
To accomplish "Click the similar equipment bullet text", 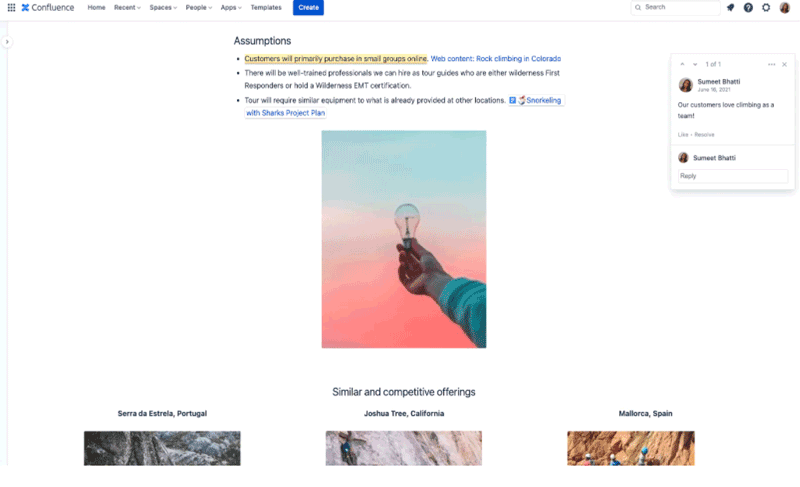I will pos(374,100).
